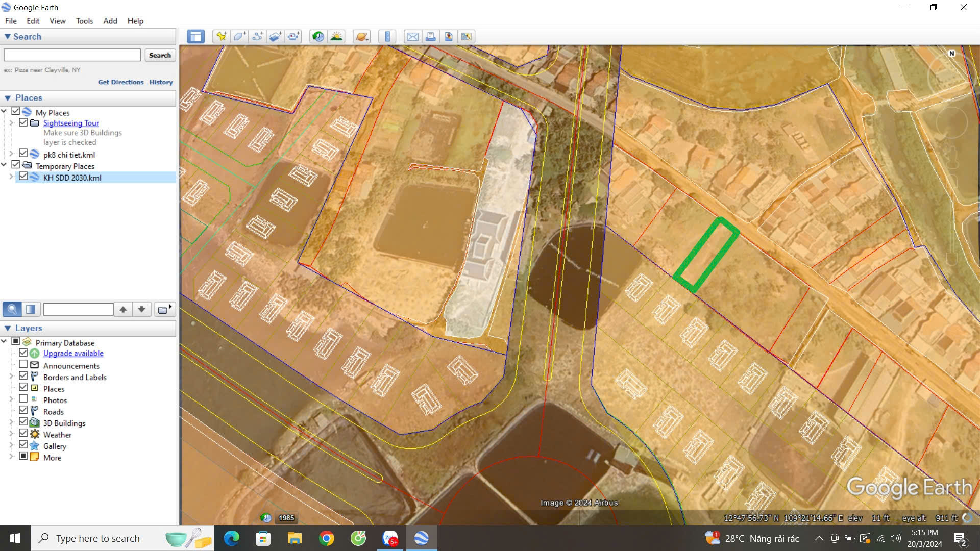Add a placemark with the pin icon
Viewport: 980px width, 551px height.
coord(221,36)
